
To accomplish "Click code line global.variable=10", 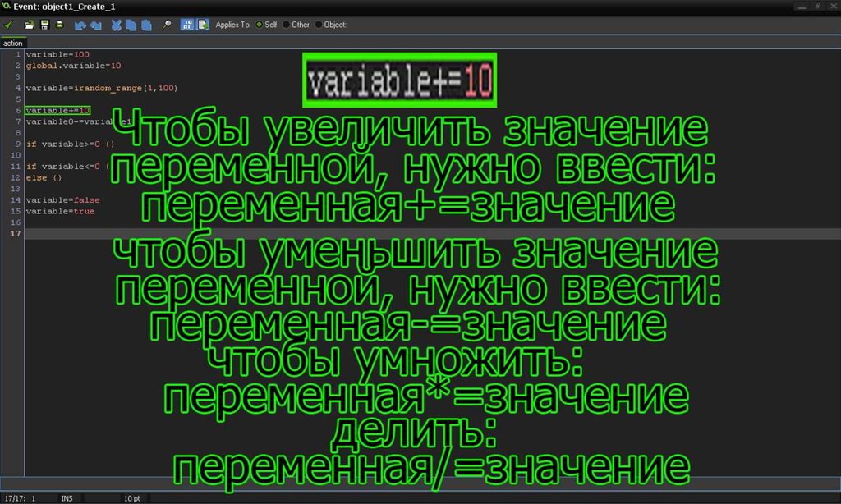I will (x=73, y=66).
